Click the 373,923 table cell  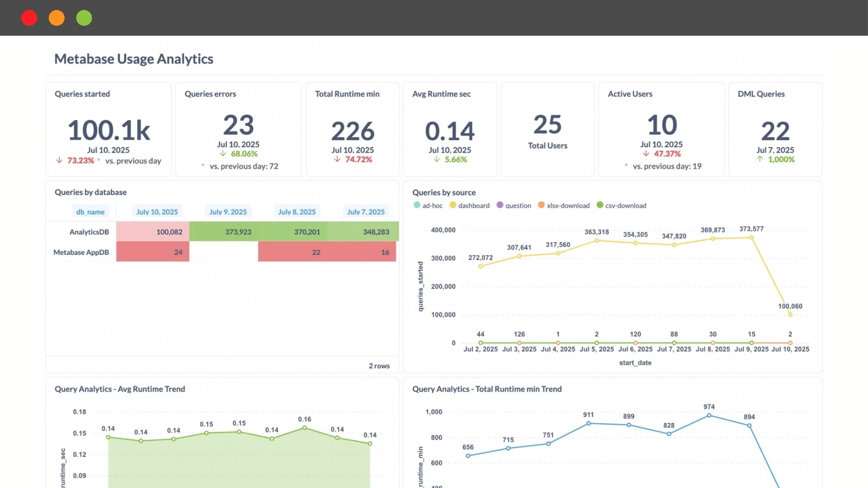pos(224,232)
